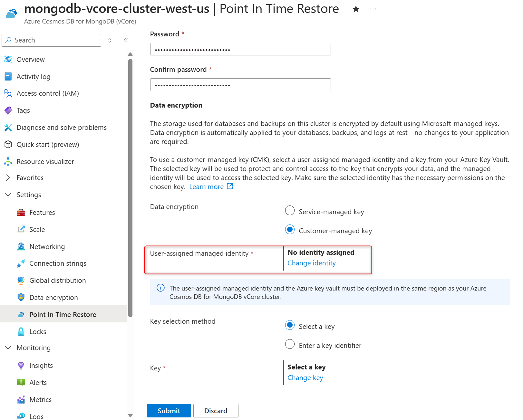Screen dimensions: 523x420
Task: Click the Alerts icon
Action: [x=21, y=382]
